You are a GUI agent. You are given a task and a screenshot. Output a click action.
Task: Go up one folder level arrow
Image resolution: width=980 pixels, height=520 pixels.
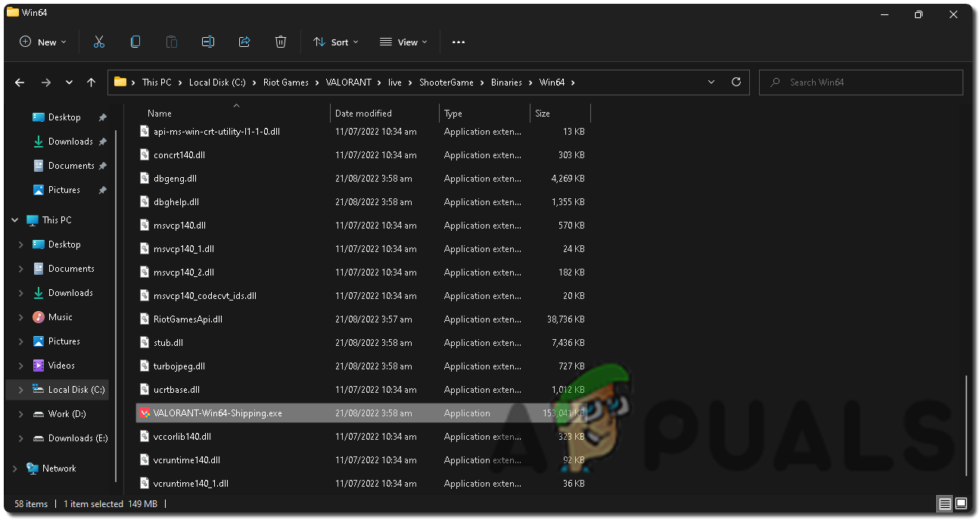(92, 83)
